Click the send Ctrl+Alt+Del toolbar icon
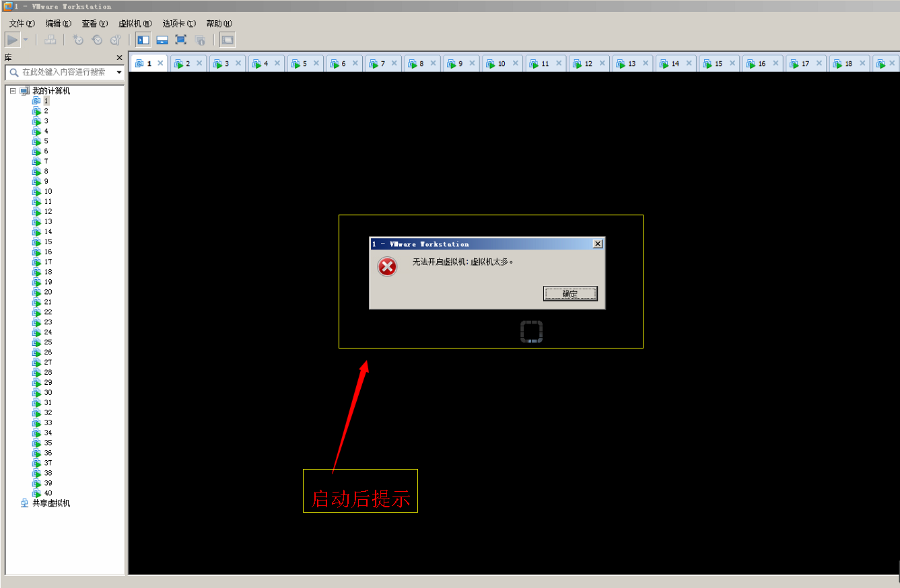Viewport: 900px width, 588px height. (50, 40)
